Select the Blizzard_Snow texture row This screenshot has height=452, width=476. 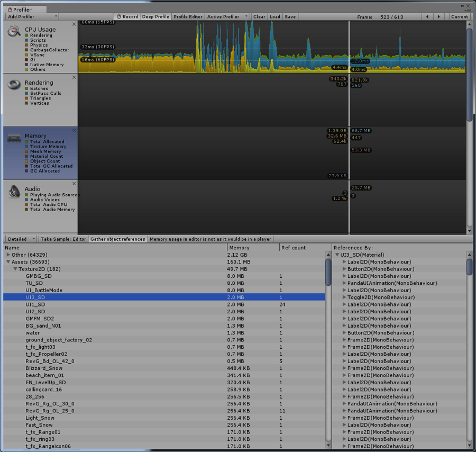tap(164, 368)
